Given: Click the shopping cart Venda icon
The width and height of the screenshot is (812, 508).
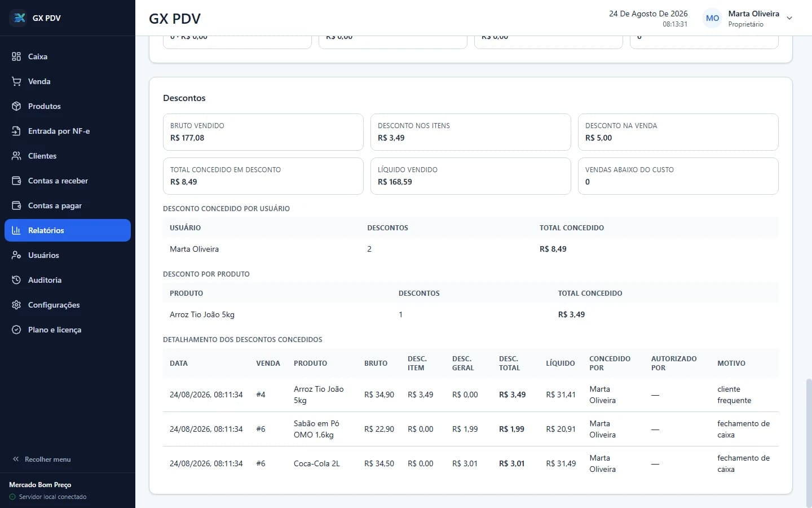Looking at the screenshot, I should 16,81.
